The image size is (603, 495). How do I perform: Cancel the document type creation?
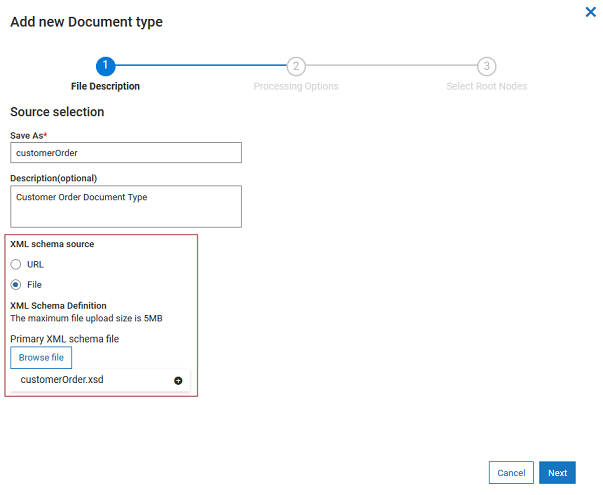pos(511,473)
